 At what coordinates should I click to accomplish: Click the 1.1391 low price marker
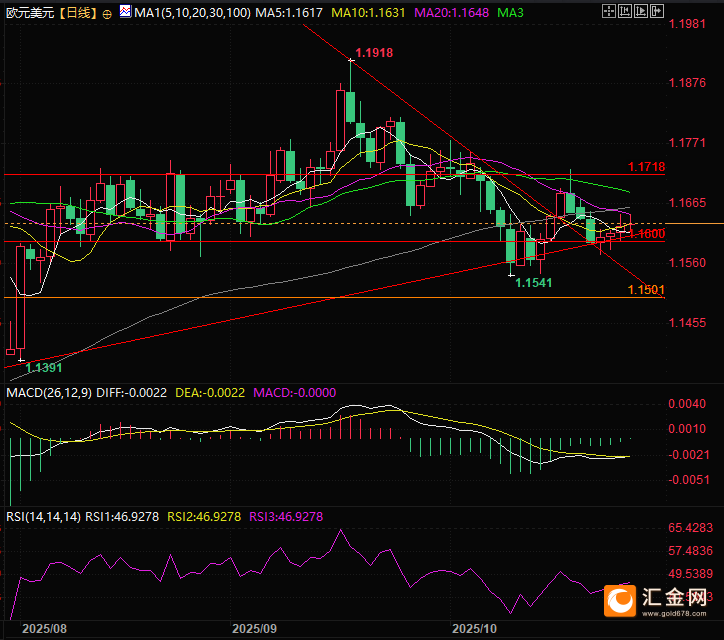pos(43,368)
